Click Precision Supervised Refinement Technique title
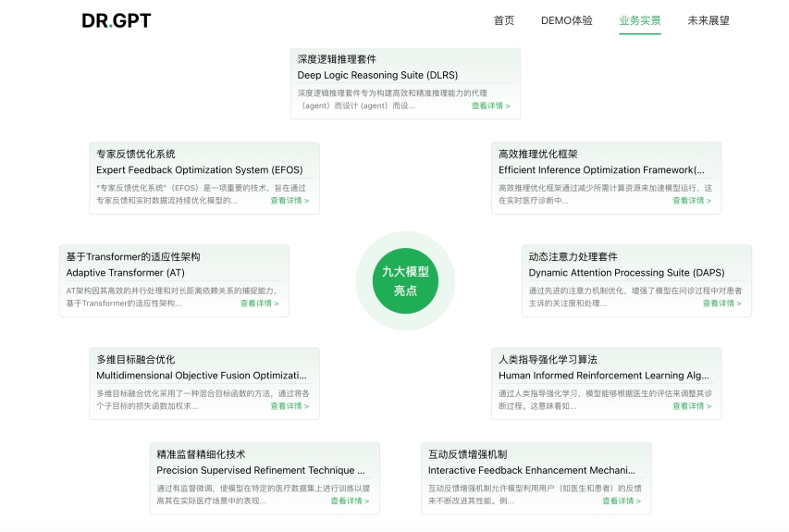 coord(261,470)
